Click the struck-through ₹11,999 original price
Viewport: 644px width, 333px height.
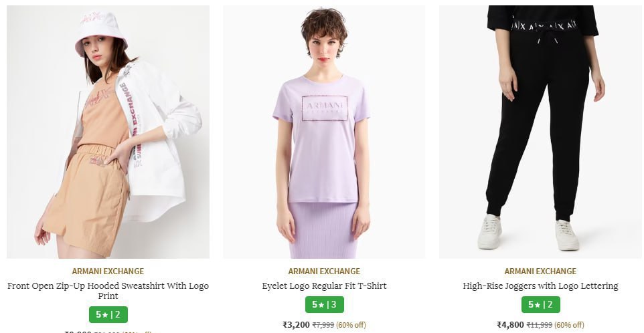(x=540, y=326)
